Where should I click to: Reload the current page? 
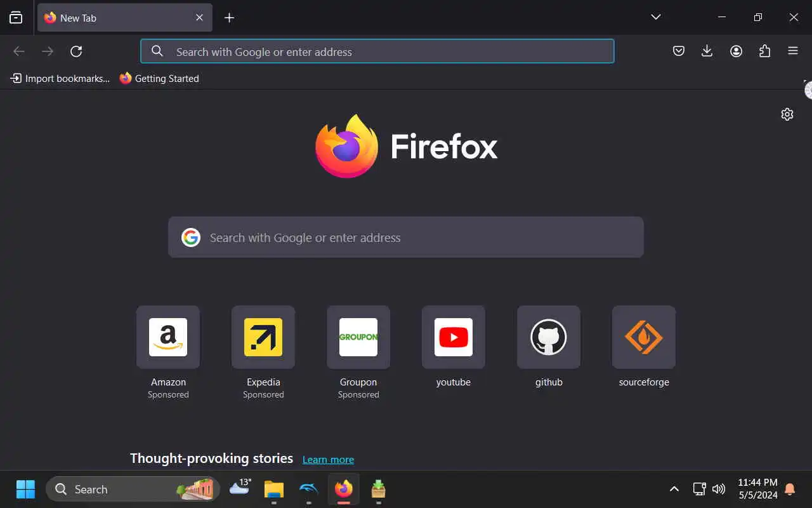[x=76, y=51]
